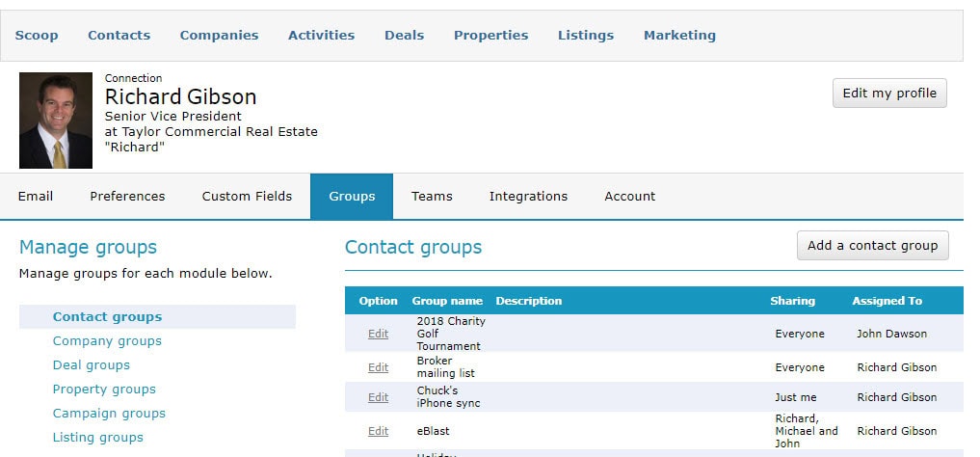
Task: Open Campaign groups link
Action: 109,414
